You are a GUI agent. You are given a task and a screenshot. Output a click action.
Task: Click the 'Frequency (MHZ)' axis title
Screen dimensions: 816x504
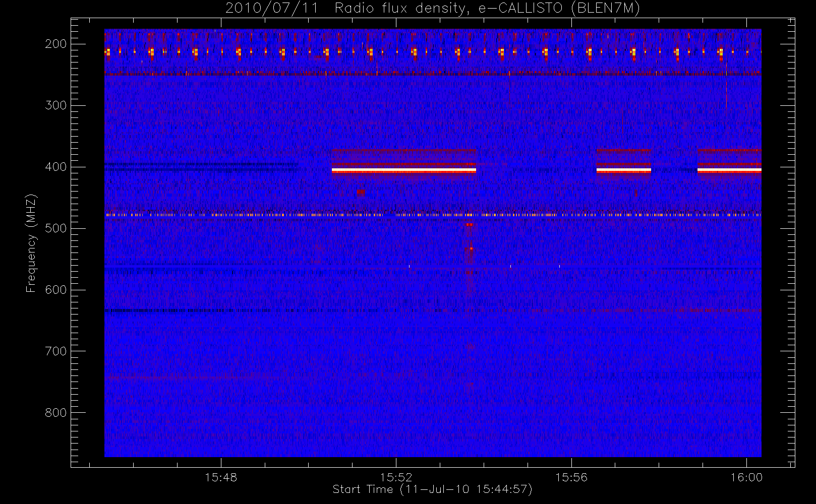pos(31,243)
